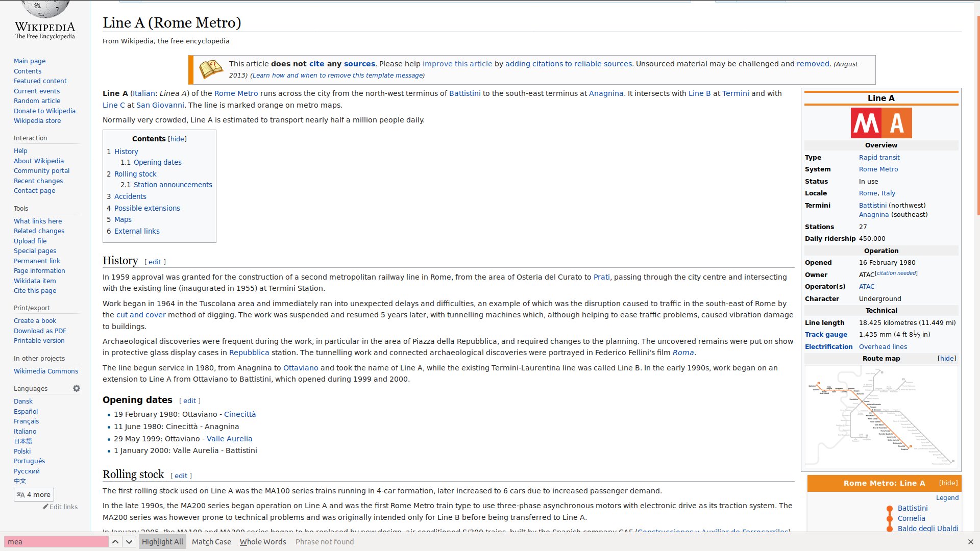Open What links here tool

[38, 221]
